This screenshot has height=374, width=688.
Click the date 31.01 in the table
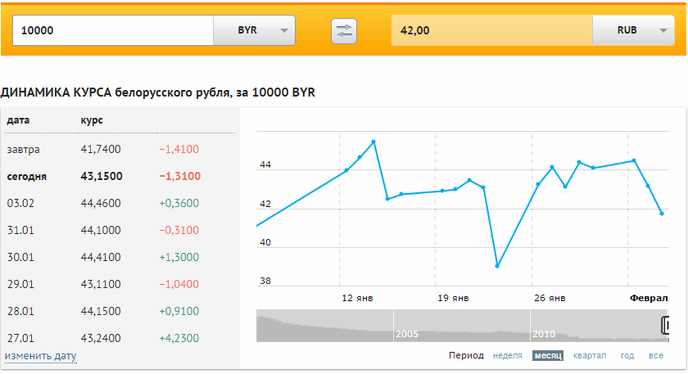[x=20, y=230]
